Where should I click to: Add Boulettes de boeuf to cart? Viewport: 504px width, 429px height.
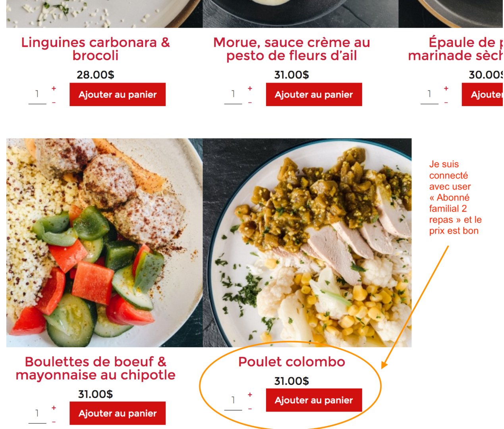coord(118,413)
